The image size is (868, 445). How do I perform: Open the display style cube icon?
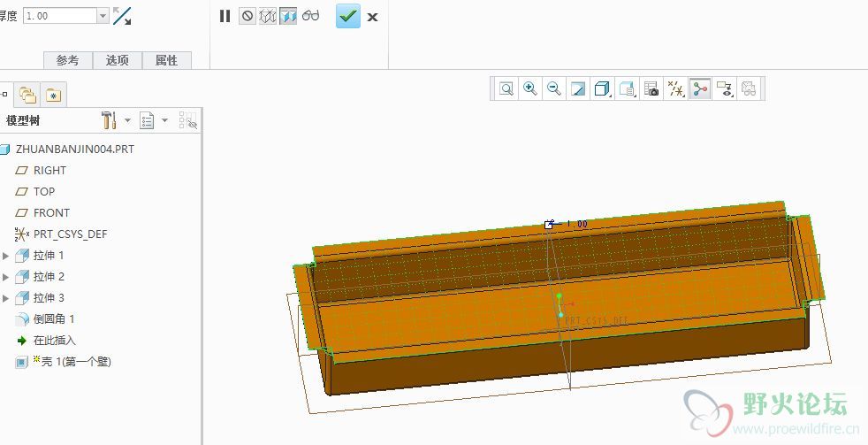(x=602, y=88)
